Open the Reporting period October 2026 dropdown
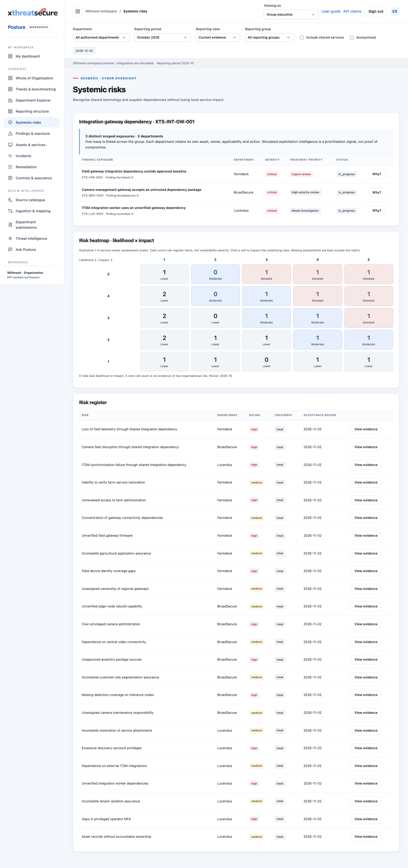Screen dimensions: 408x868 pos(162,38)
